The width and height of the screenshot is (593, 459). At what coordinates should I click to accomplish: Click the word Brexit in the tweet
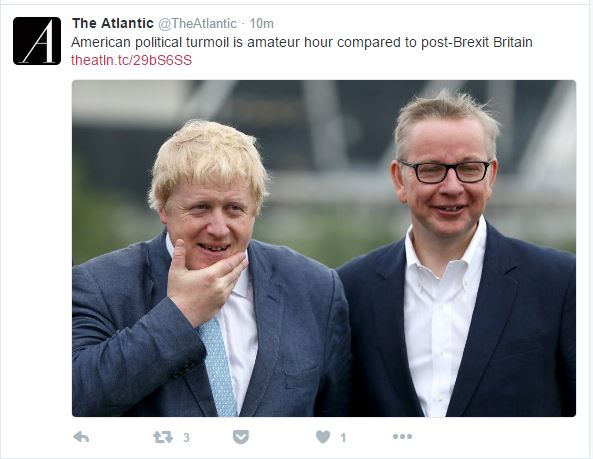[470, 42]
